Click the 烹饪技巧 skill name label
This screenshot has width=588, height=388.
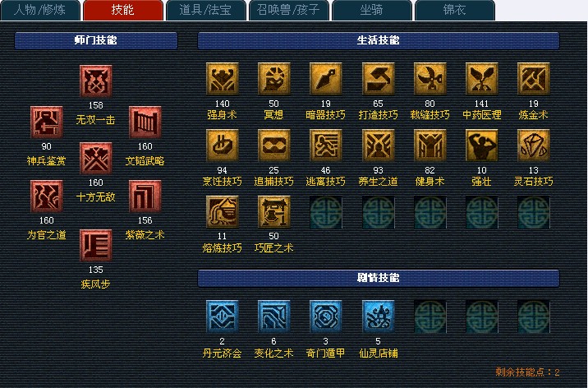[222, 182]
